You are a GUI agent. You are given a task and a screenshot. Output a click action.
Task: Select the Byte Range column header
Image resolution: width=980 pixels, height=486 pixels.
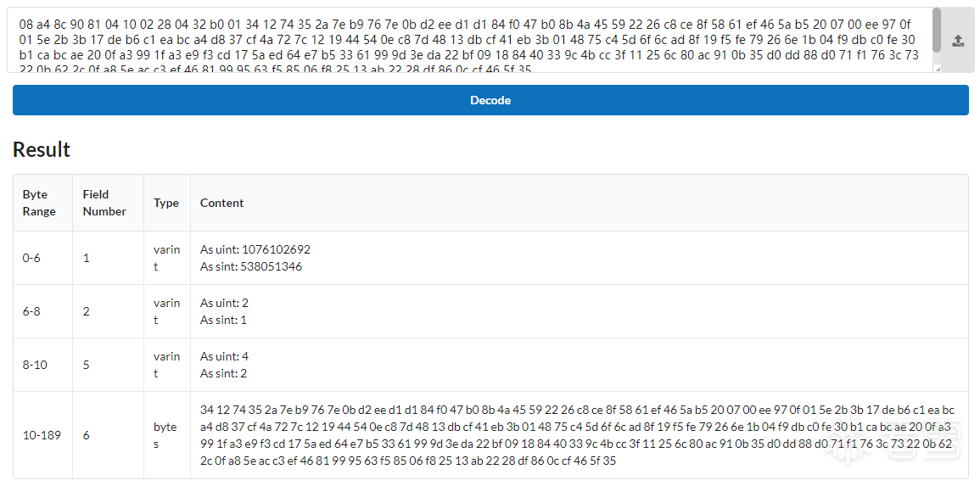(39, 203)
